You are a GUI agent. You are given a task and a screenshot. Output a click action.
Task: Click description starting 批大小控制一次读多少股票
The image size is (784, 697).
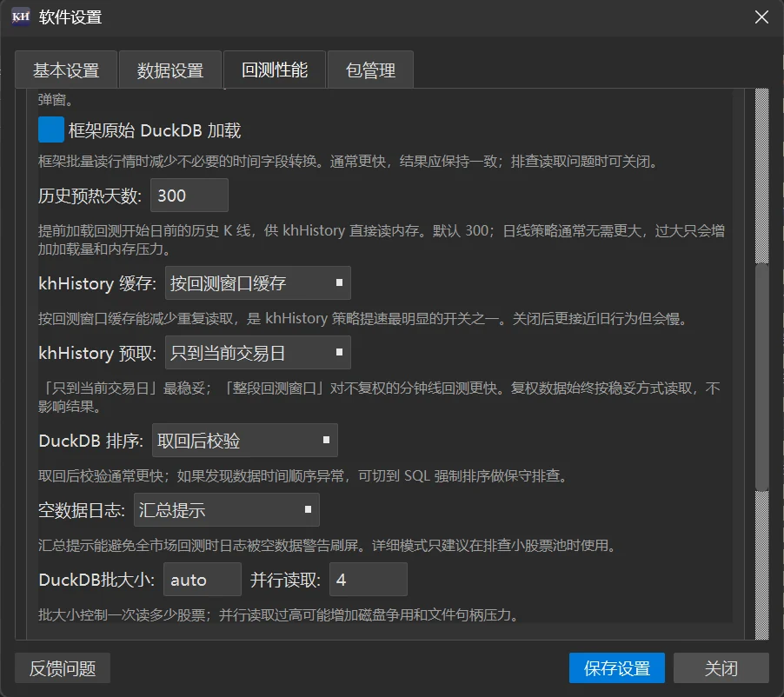tap(280, 614)
